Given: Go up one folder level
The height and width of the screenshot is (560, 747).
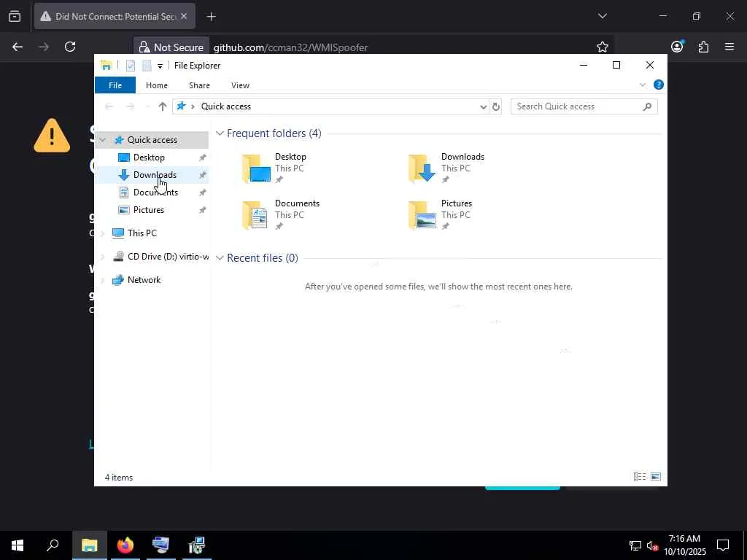Looking at the screenshot, I should coord(163,106).
